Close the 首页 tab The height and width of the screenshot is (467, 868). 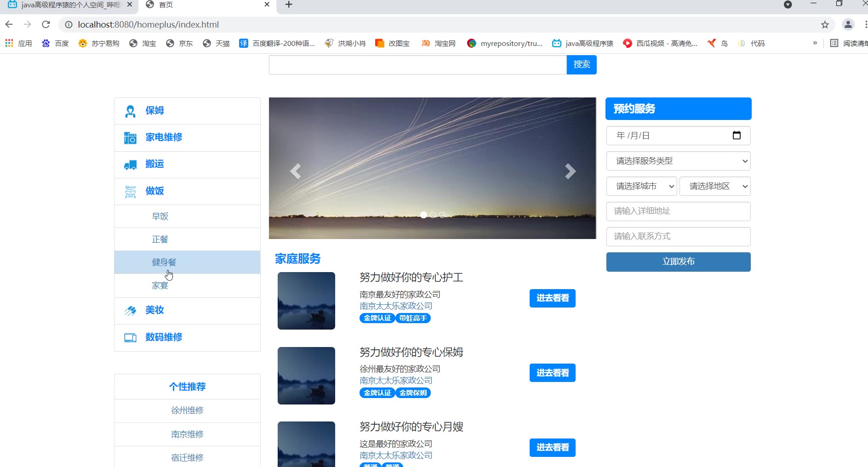coord(267,4)
